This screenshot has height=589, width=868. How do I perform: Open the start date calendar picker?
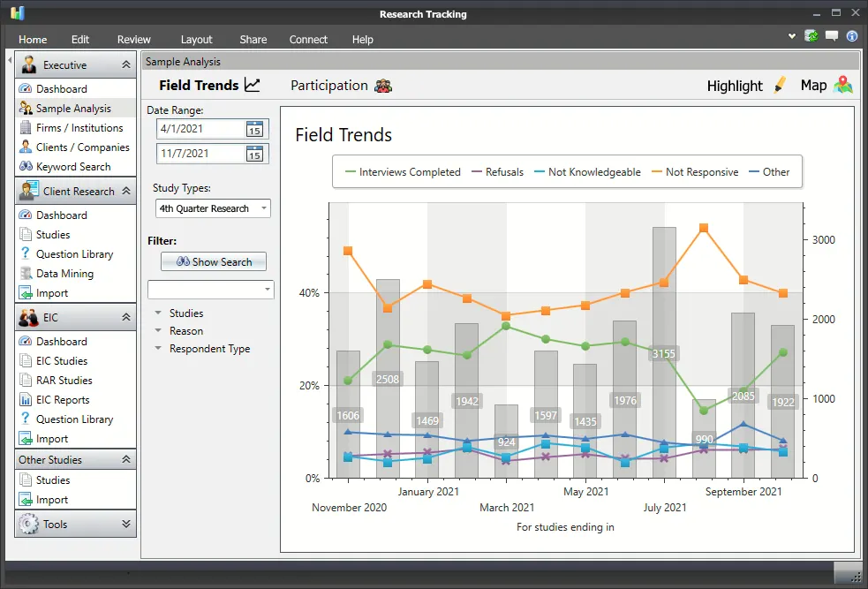click(254, 129)
